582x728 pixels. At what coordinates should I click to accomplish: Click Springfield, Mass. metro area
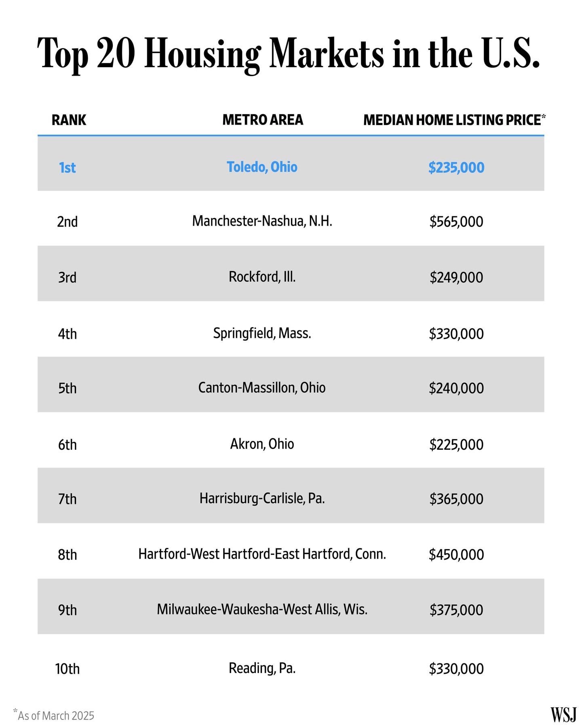point(262,333)
